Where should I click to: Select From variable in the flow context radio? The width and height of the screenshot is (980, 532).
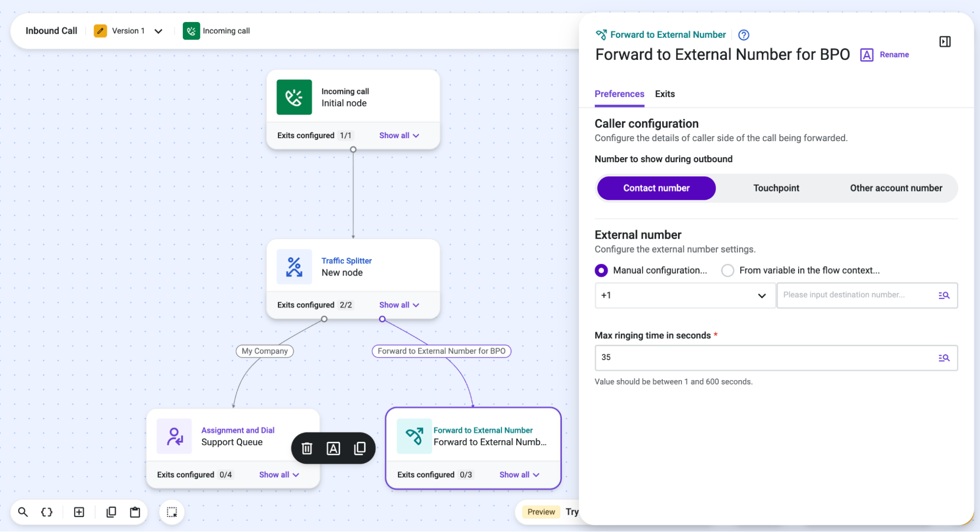point(728,270)
